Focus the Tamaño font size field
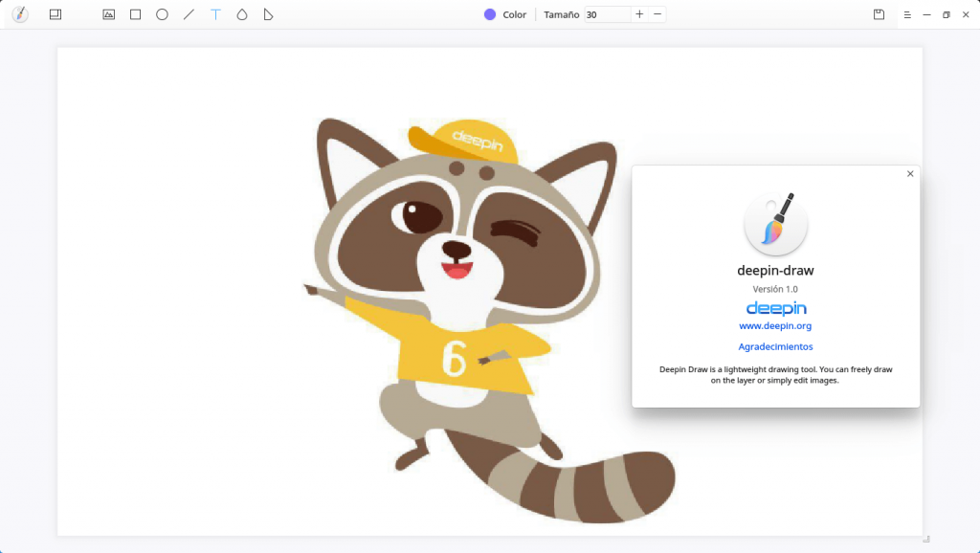 607,14
